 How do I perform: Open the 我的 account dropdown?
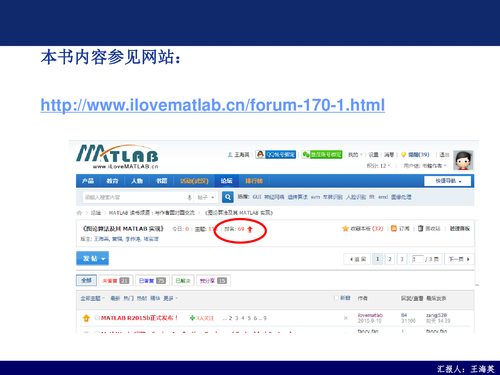coord(355,155)
